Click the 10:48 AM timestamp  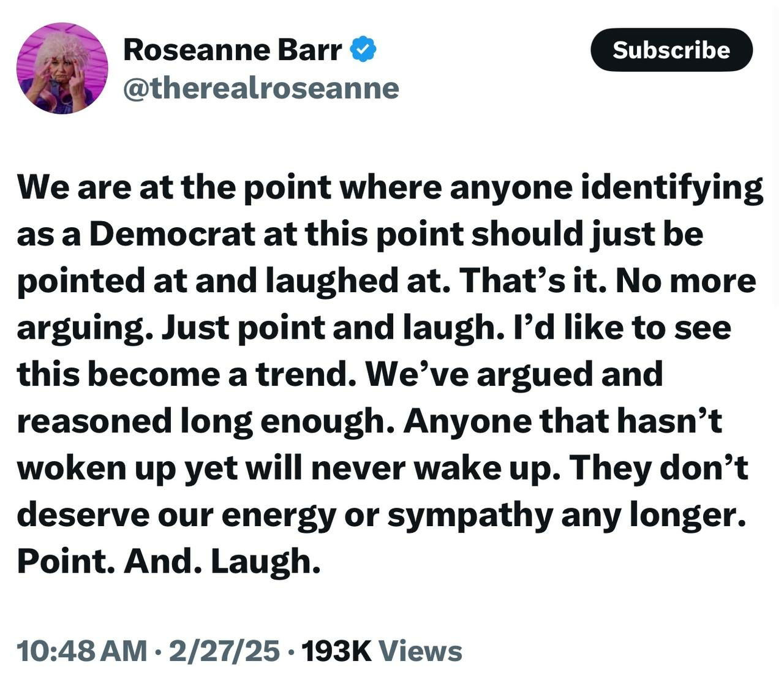tap(83, 650)
